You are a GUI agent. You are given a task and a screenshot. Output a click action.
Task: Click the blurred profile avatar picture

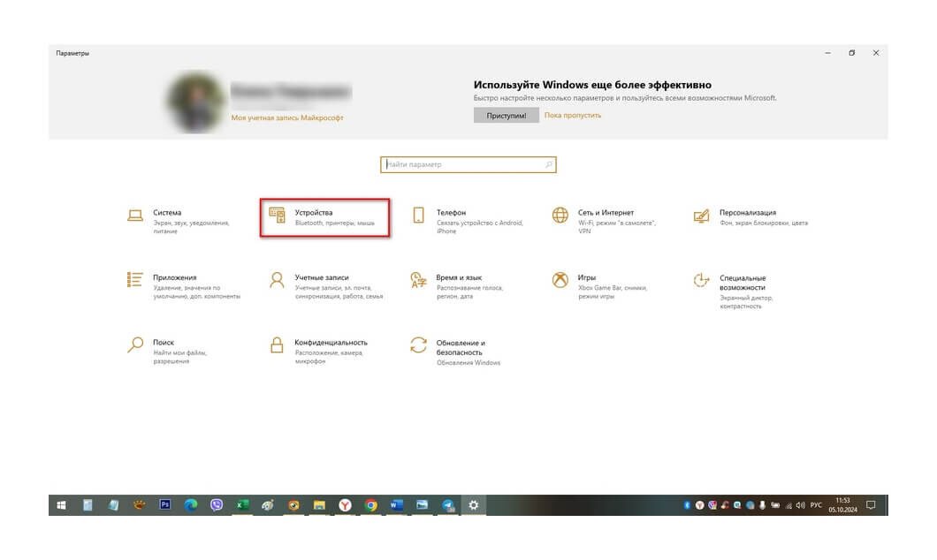point(195,102)
